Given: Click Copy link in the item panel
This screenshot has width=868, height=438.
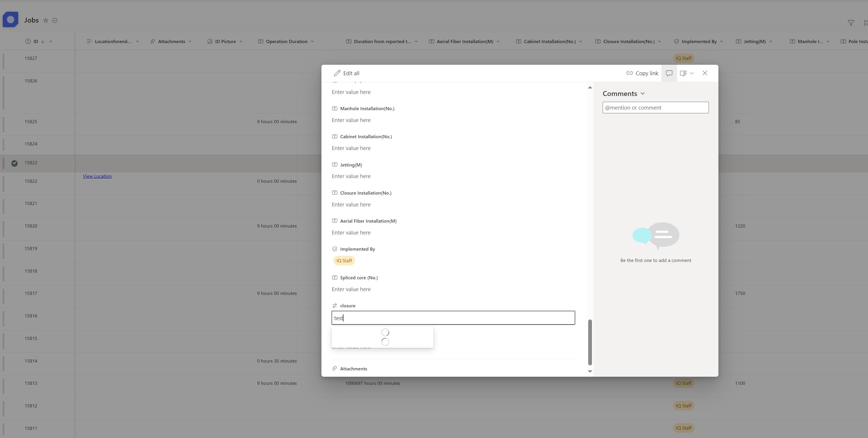Looking at the screenshot, I should [x=642, y=73].
